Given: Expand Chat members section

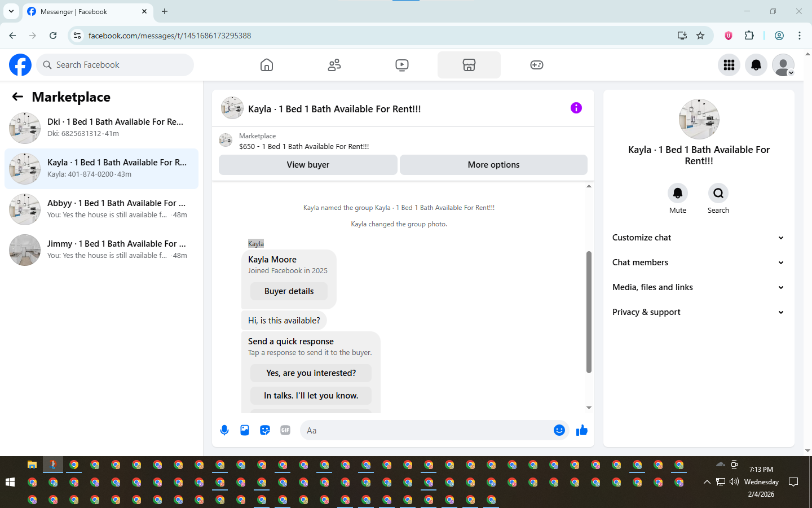Looking at the screenshot, I should tap(698, 262).
